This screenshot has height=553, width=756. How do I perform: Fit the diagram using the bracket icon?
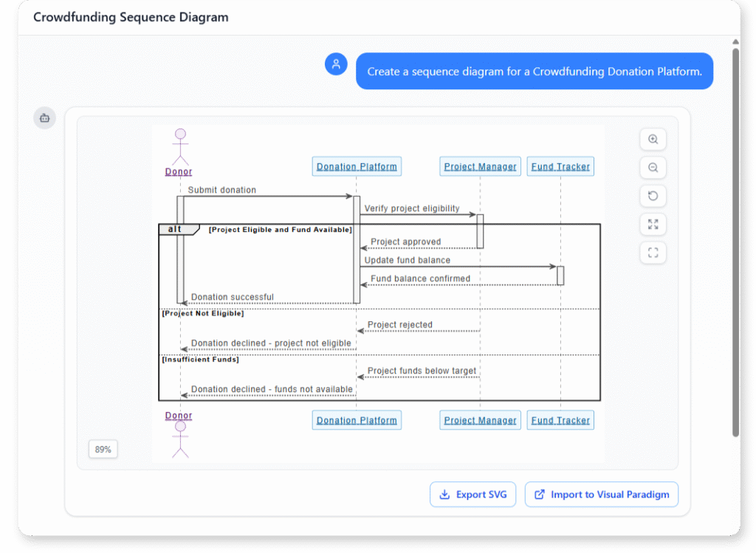point(653,253)
